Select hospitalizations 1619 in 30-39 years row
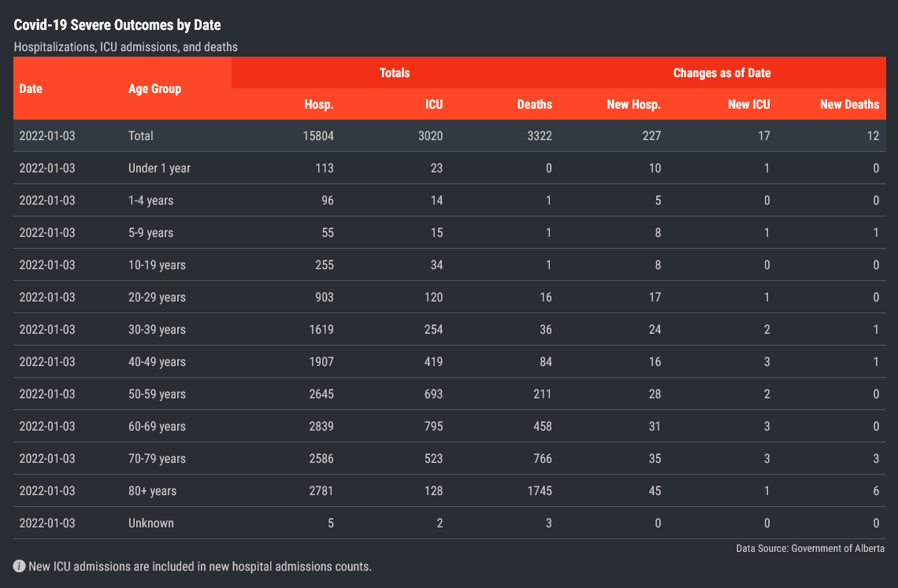Image resolution: width=898 pixels, height=588 pixels. [x=321, y=329]
